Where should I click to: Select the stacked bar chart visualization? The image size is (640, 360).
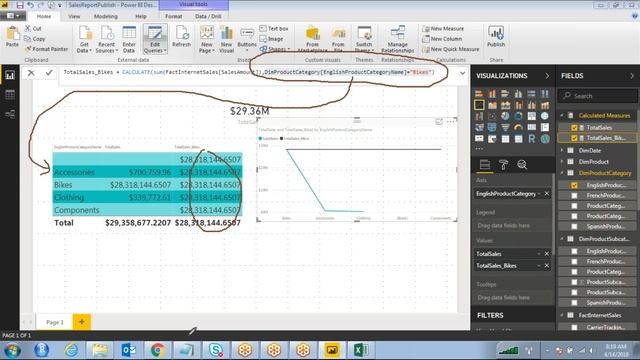tap(479, 94)
